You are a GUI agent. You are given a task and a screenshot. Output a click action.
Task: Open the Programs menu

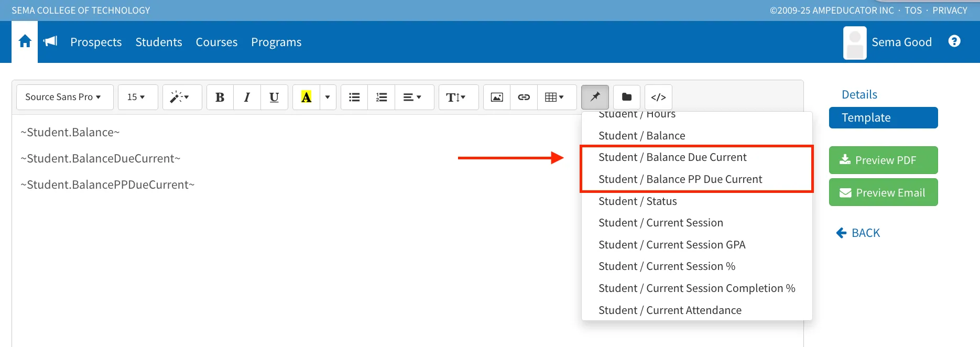[276, 42]
